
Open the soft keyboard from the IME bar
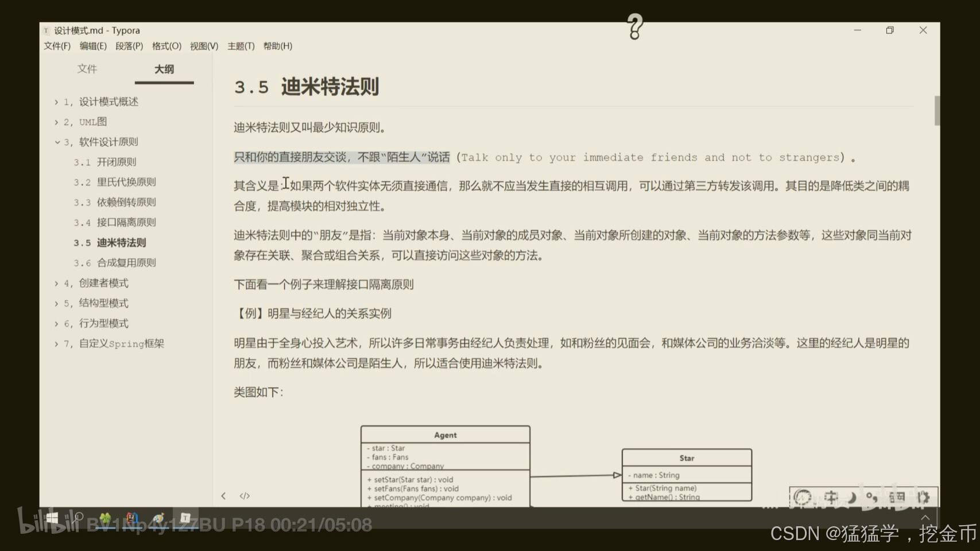(897, 498)
